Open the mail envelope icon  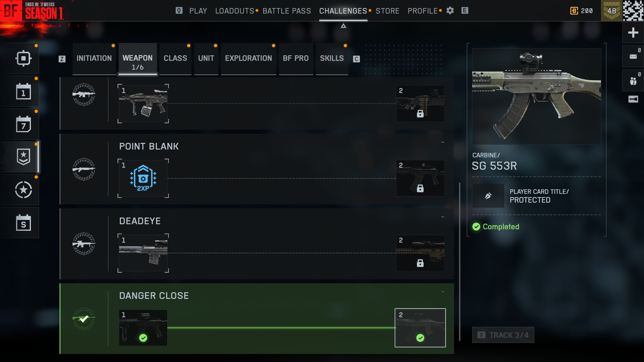(x=633, y=57)
